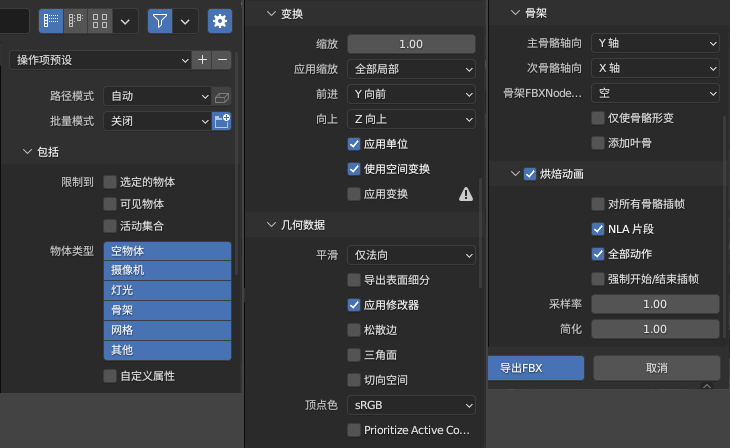The image size is (730, 448).
Task: Open the 平滑 仅法向 dropdown
Action: (411, 255)
